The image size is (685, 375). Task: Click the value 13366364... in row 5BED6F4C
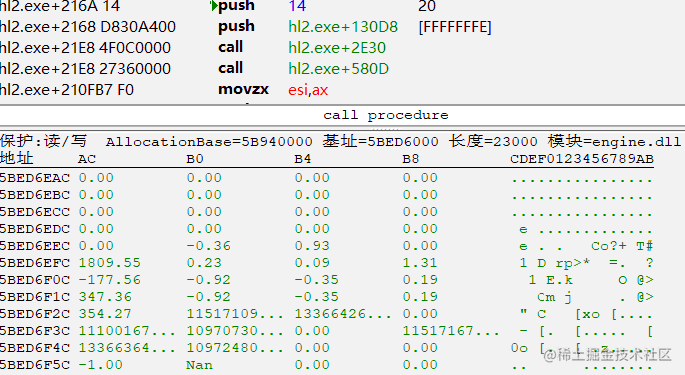click(127, 348)
